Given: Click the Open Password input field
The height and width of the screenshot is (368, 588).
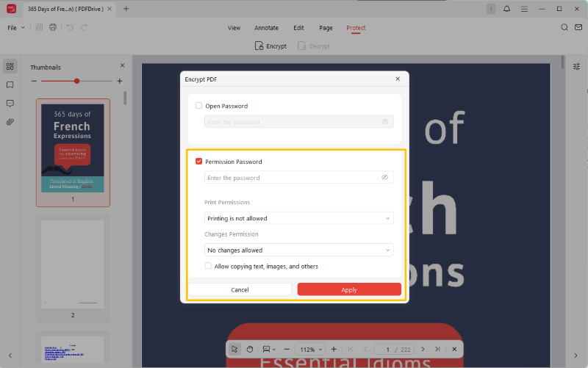Looking at the screenshot, I should [x=299, y=122].
